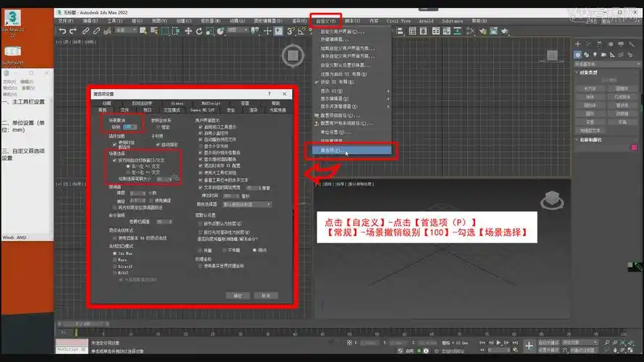Screen dimensions: 644x362
Task: Activate the Bind to Space Warp tool
Action: 108,31
